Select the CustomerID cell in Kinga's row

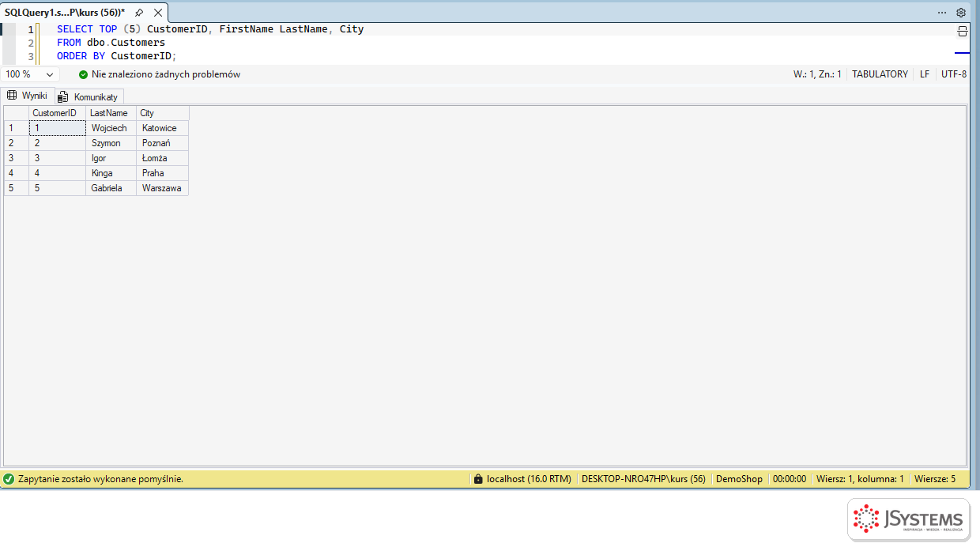(x=57, y=173)
